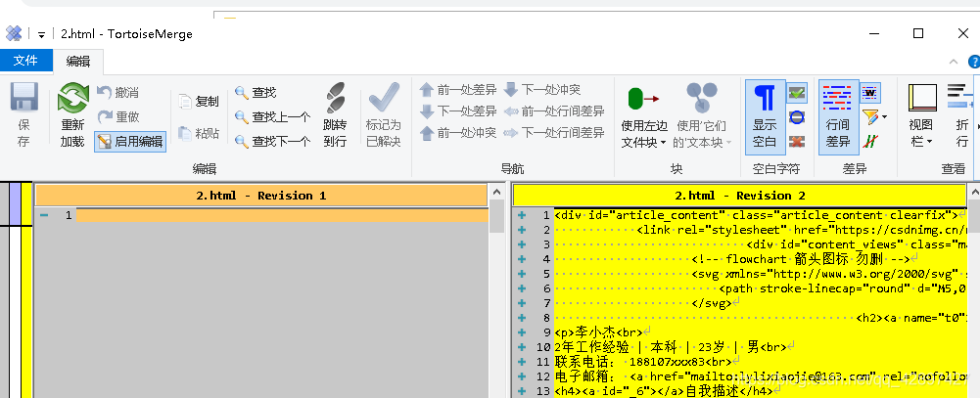Click line 13 自我描述 heading text
The width and height of the screenshot is (980, 398).
663,391
